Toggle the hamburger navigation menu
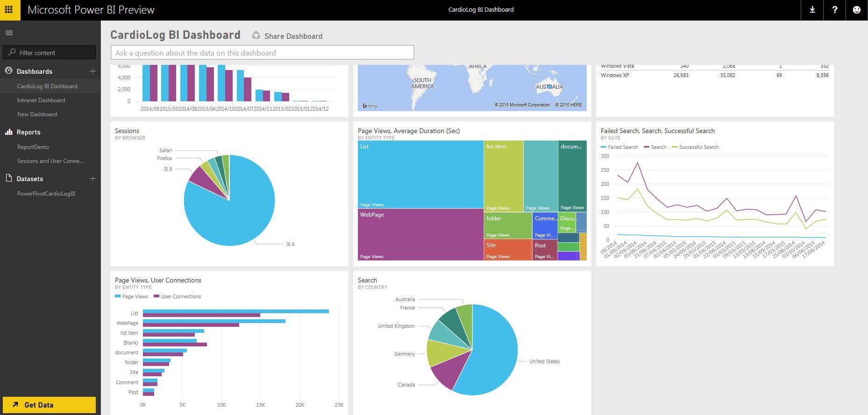 tap(9, 33)
